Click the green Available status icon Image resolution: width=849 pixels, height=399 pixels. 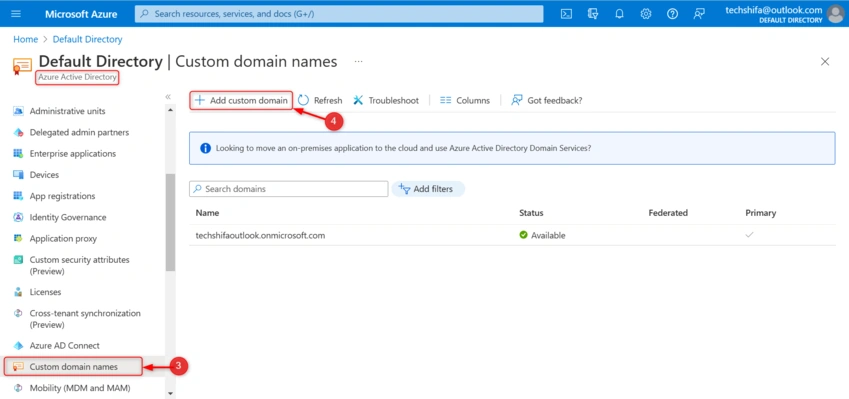(x=524, y=235)
